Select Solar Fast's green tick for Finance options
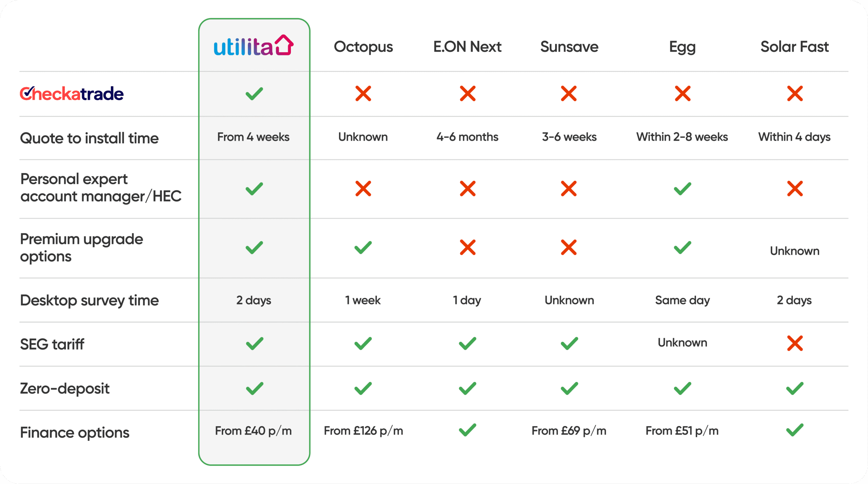 [795, 430]
